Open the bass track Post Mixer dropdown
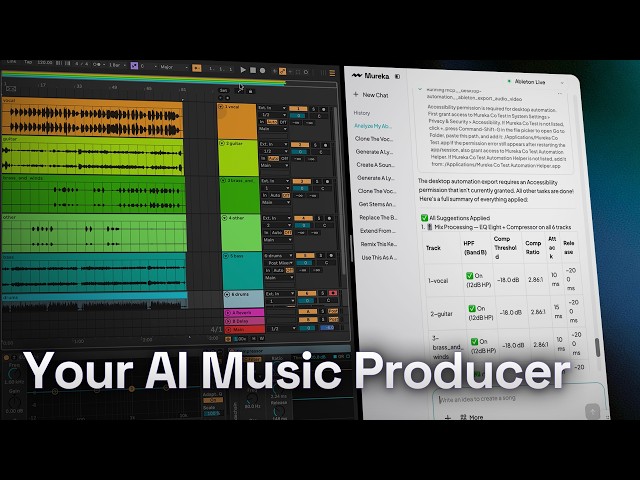 [x=279, y=263]
